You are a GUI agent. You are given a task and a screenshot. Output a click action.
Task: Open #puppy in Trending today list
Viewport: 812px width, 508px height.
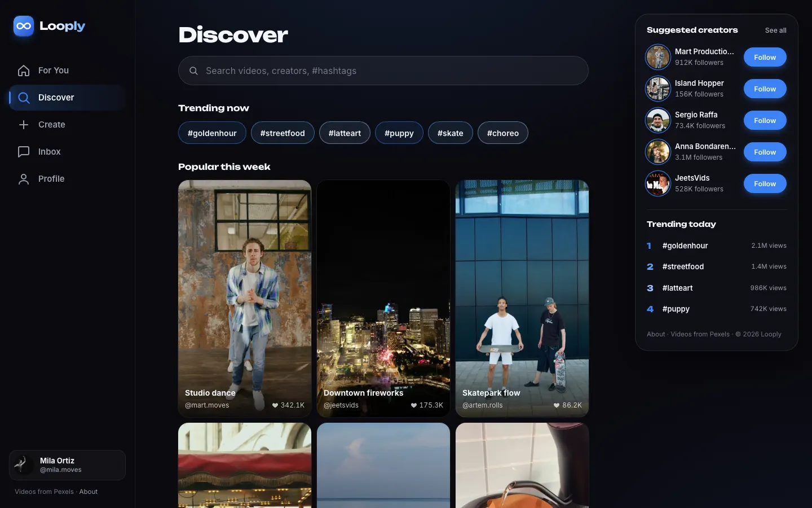717,309
